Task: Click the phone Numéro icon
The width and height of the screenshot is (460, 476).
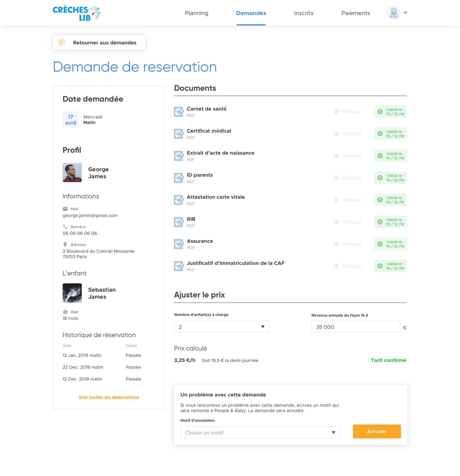Action: click(x=65, y=227)
